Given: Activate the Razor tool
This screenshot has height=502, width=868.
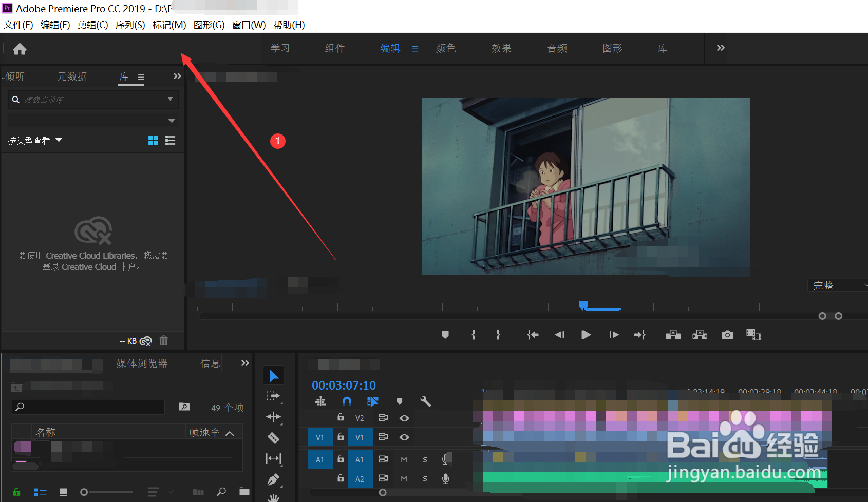Looking at the screenshot, I should [273, 437].
